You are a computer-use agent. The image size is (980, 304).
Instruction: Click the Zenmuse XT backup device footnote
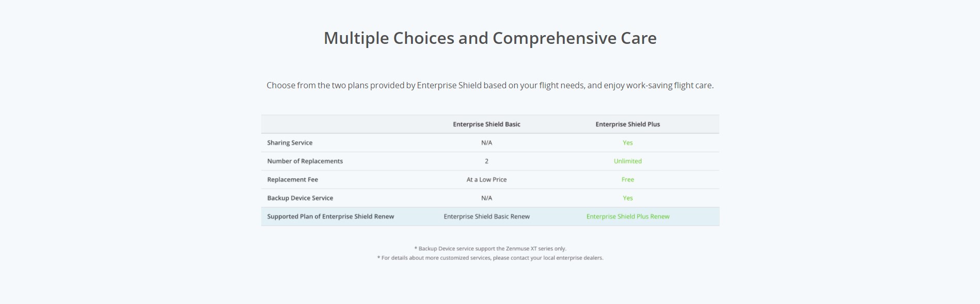(490, 249)
